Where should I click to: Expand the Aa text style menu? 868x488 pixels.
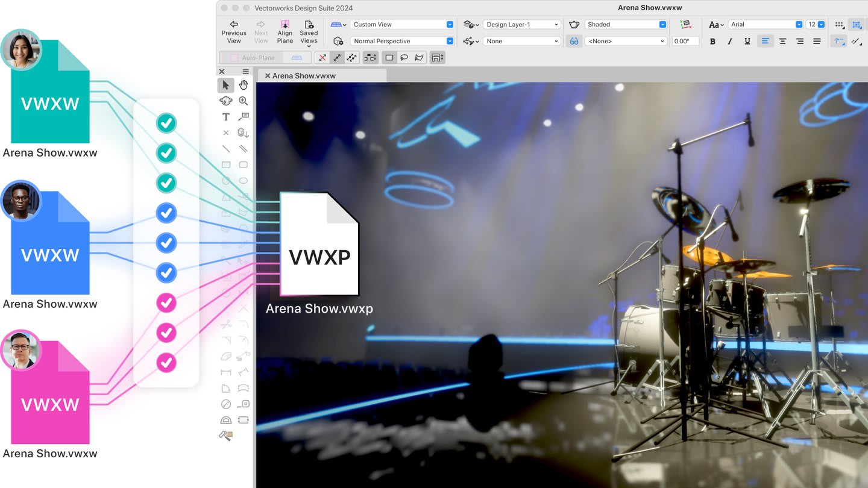(716, 25)
